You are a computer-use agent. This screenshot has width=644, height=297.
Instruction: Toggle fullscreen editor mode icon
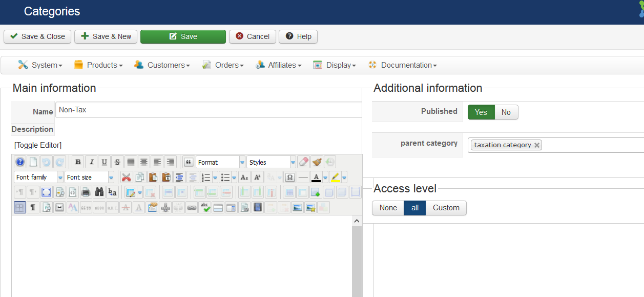pos(46,192)
